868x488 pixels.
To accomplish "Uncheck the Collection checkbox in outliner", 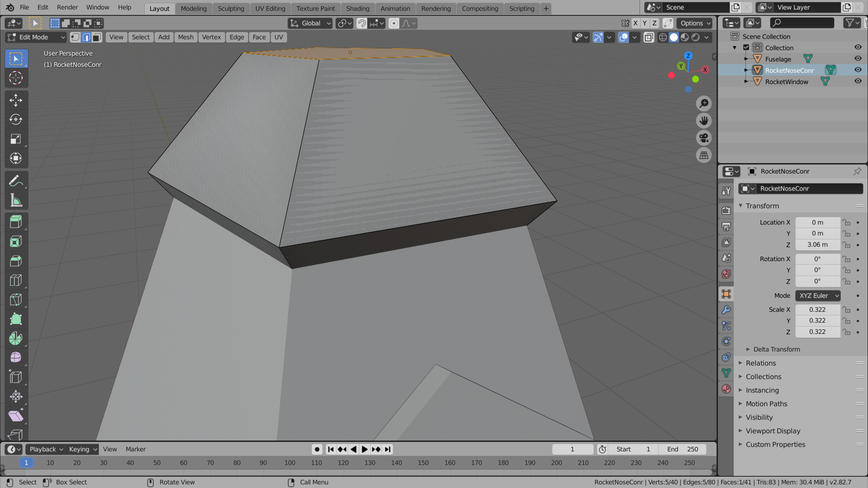I will [746, 47].
